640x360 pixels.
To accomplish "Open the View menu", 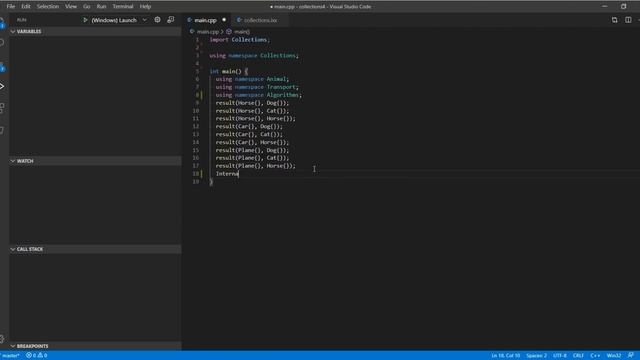I will coord(71,7).
